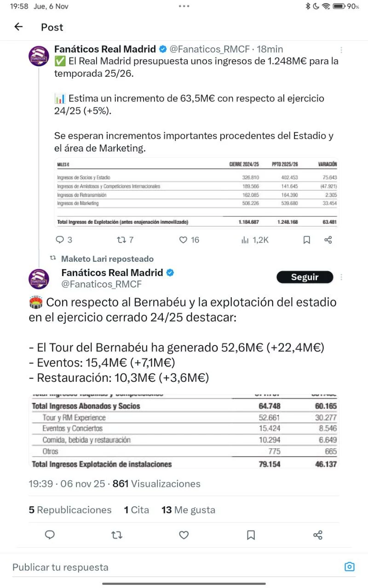
Task: Open more options beside Seguir button
Action: coord(341,277)
